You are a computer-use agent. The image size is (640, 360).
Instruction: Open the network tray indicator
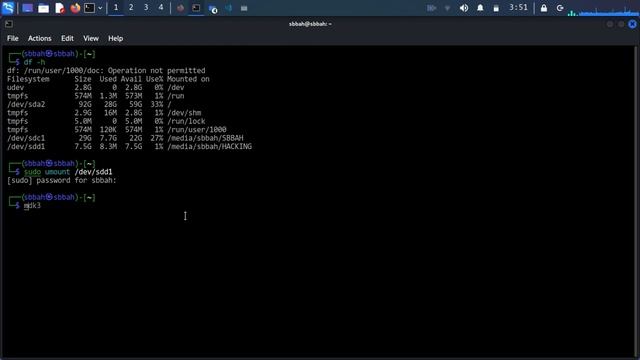click(x=447, y=8)
